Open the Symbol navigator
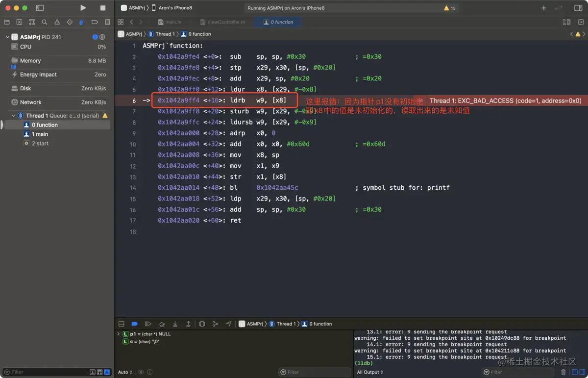The image size is (588, 378). pyautogui.click(x=32, y=22)
